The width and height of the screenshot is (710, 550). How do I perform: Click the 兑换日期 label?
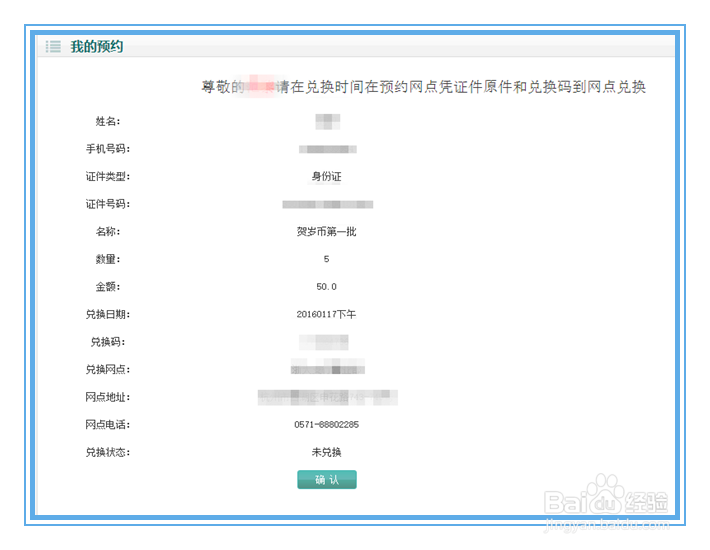[108, 314]
